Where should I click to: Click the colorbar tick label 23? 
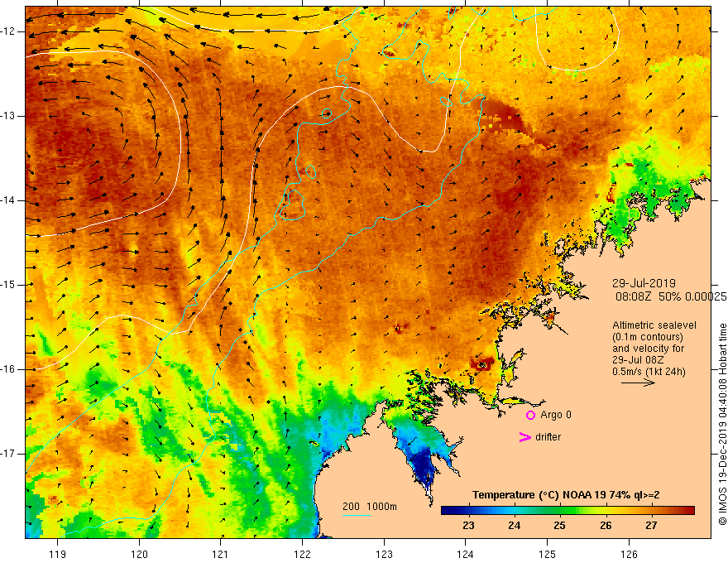[x=468, y=526]
